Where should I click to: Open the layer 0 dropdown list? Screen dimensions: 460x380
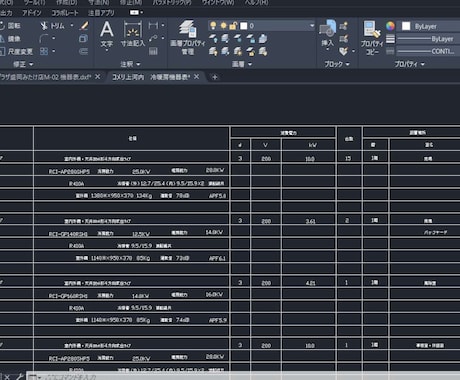312,26
